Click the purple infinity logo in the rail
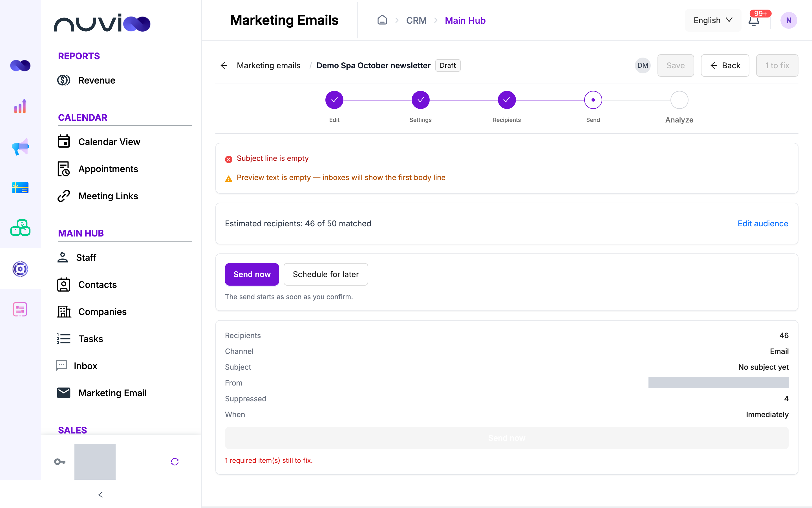The width and height of the screenshot is (812, 508). coord(20,65)
